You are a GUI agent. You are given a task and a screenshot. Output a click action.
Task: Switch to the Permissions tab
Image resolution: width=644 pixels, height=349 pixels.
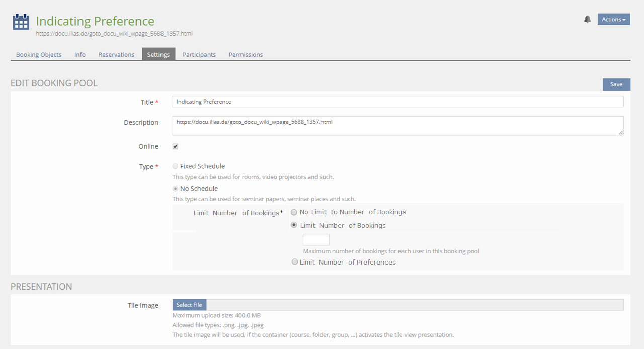coord(246,55)
